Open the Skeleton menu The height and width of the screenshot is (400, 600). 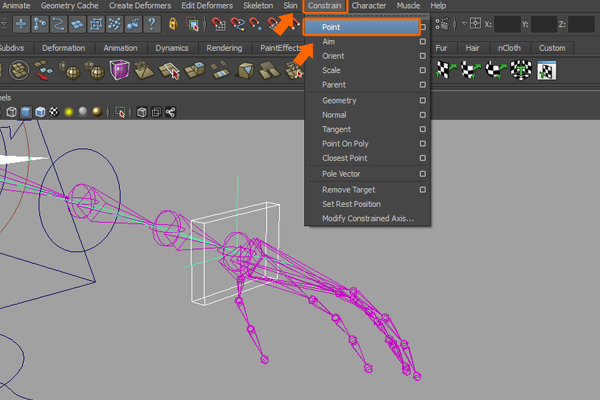click(x=258, y=6)
